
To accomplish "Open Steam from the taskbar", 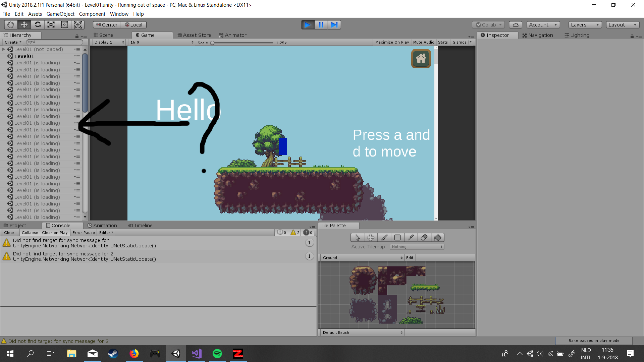I will tap(113, 354).
